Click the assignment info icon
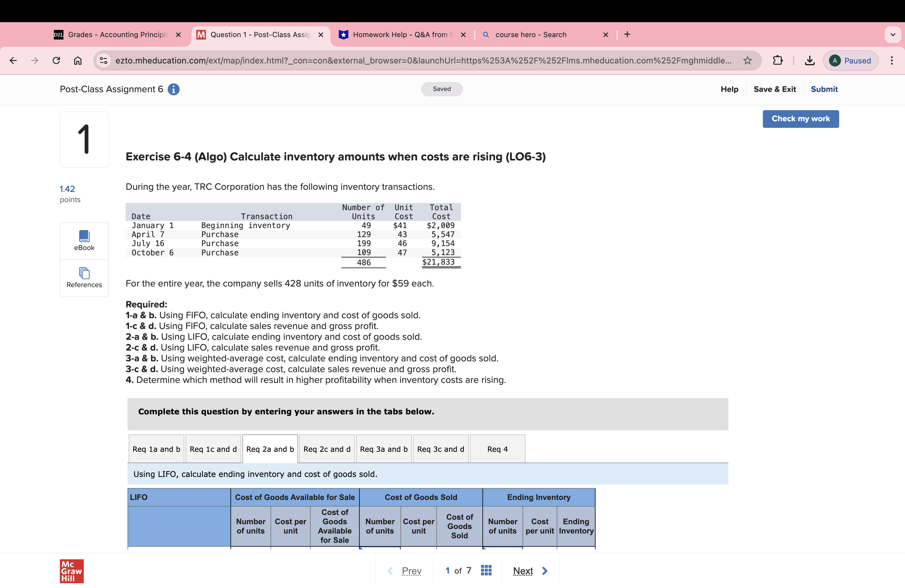This screenshot has width=905, height=588. (x=173, y=90)
